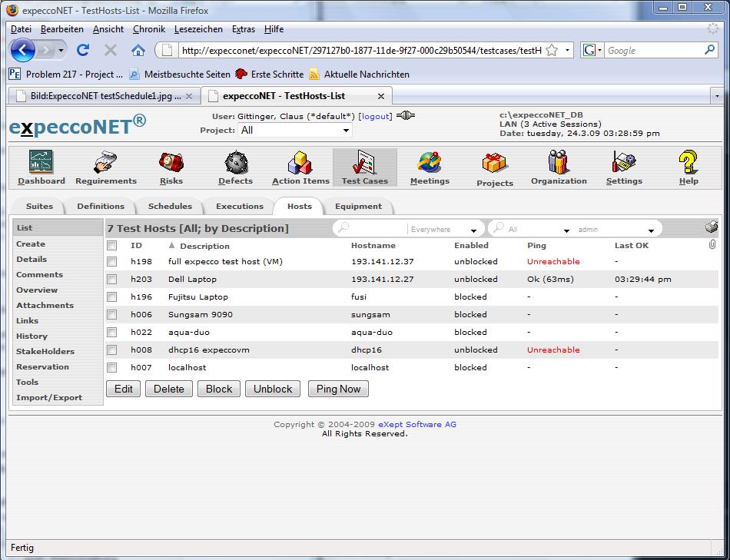Screen dimensions: 730x560
Task: Click the Action Items blocks icon
Action: (300, 162)
